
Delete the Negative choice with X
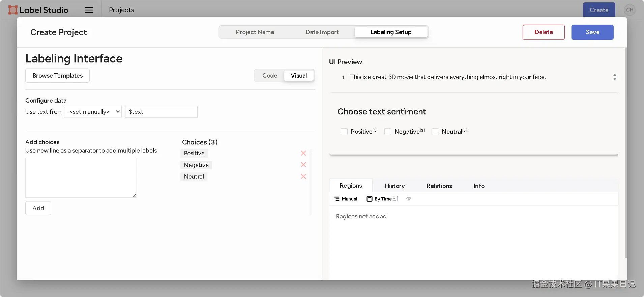(303, 165)
